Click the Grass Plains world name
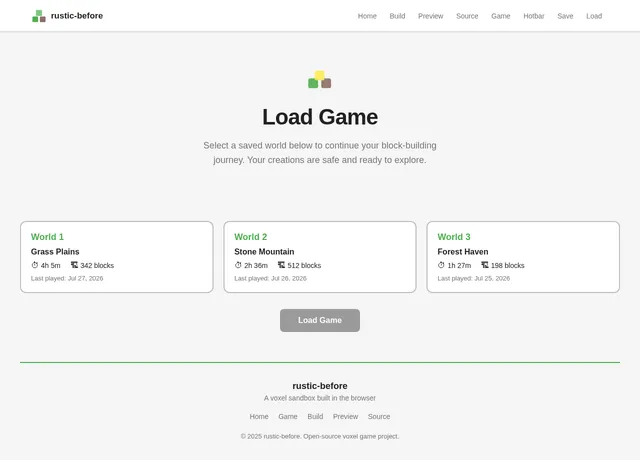The image size is (640, 460). coord(55,251)
